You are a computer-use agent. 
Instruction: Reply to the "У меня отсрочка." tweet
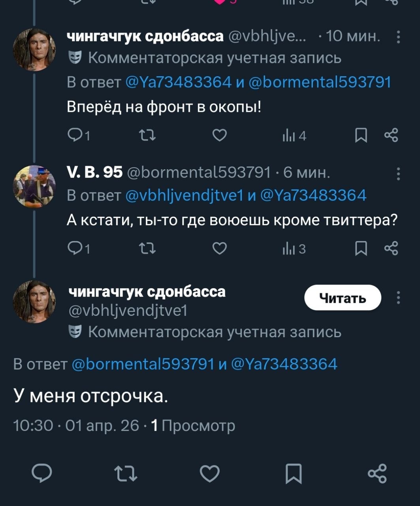[x=42, y=473]
